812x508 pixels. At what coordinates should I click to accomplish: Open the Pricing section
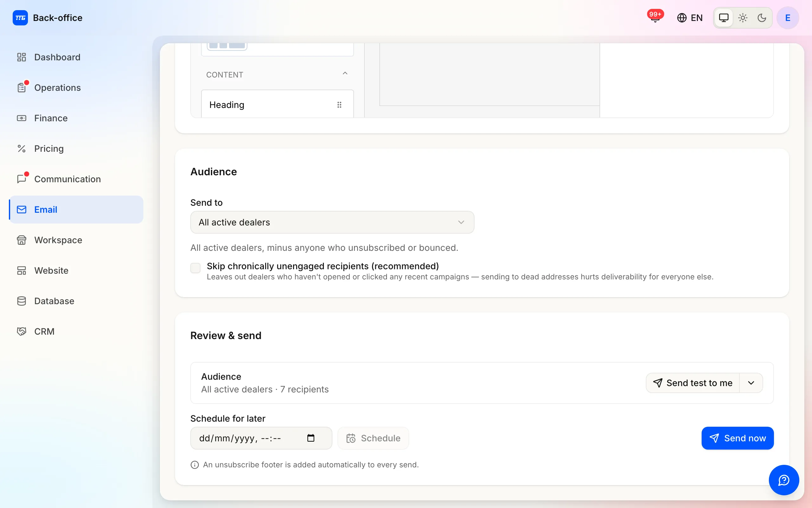76,149
